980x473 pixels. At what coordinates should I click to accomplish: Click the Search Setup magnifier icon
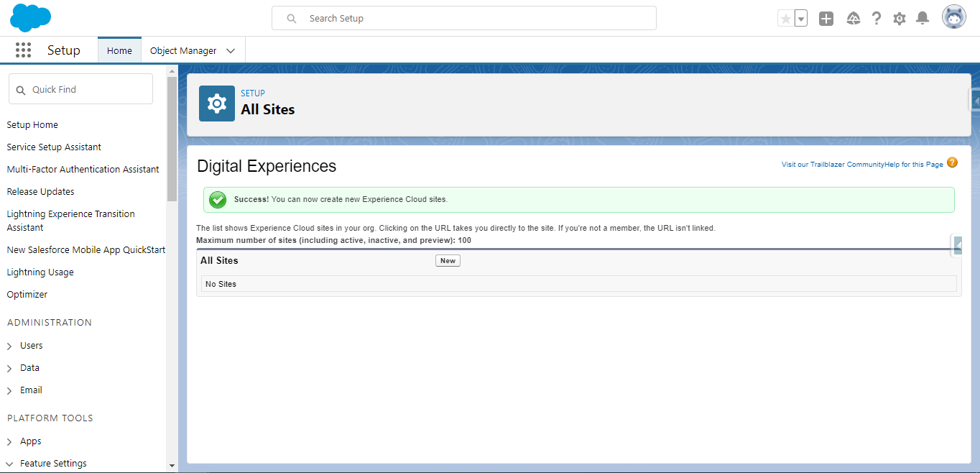[292, 19]
